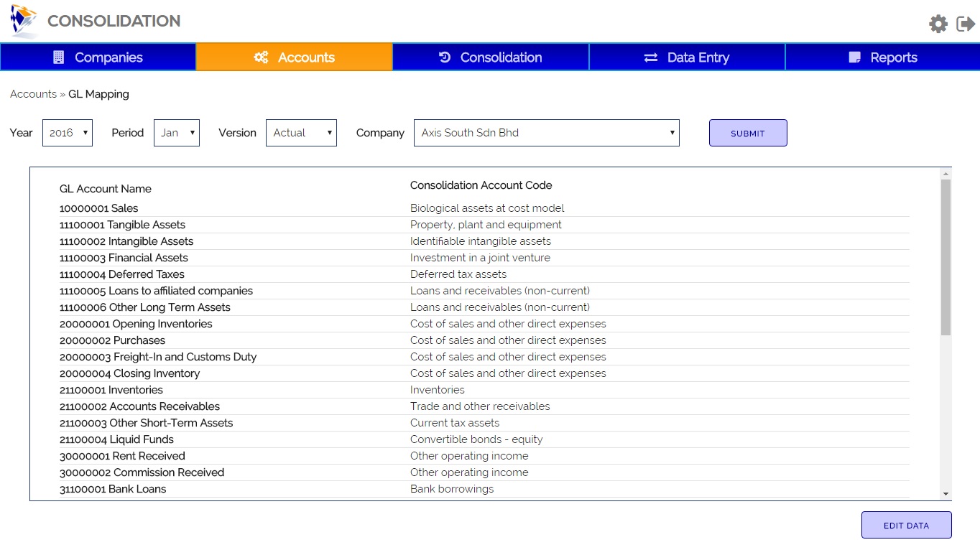This screenshot has width=980, height=550.
Task: Click Identifiable intangible assets code
Action: pyautogui.click(x=481, y=241)
